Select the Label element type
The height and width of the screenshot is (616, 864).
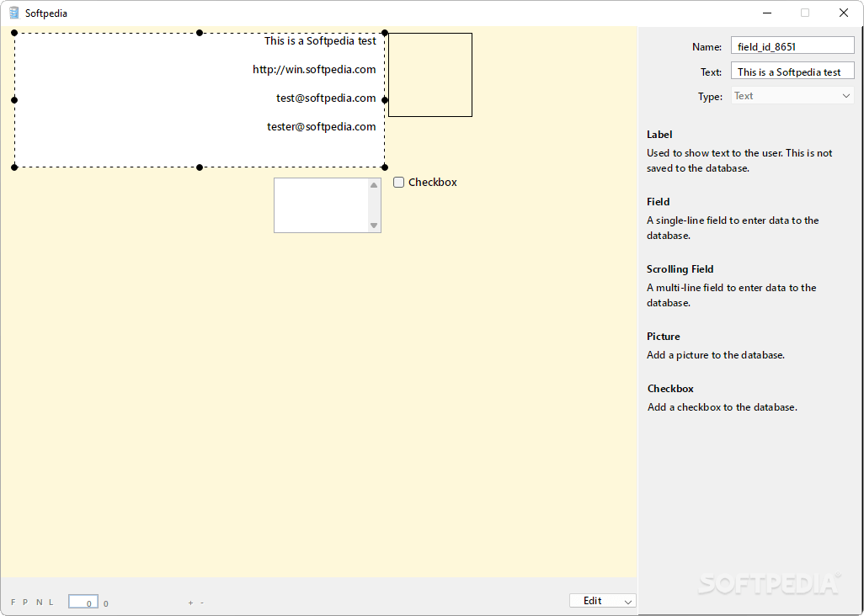(x=659, y=135)
